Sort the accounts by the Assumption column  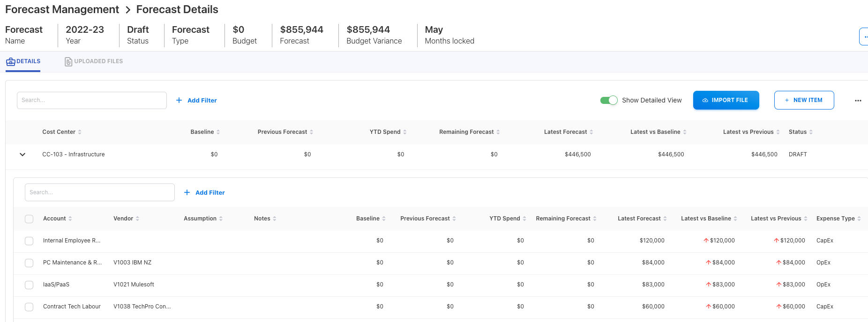point(221,219)
